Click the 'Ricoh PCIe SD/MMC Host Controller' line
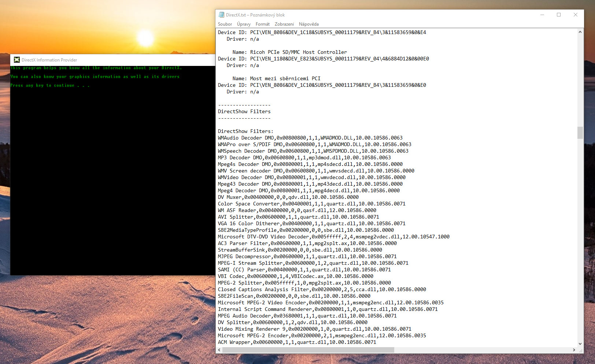 289,52
